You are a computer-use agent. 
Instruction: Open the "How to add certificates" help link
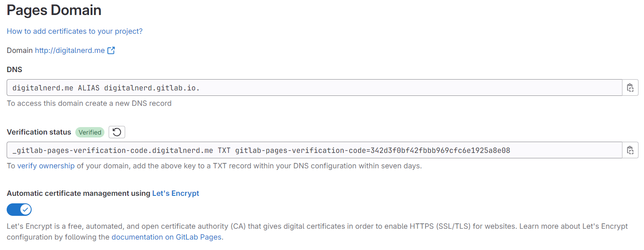(x=74, y=31)
